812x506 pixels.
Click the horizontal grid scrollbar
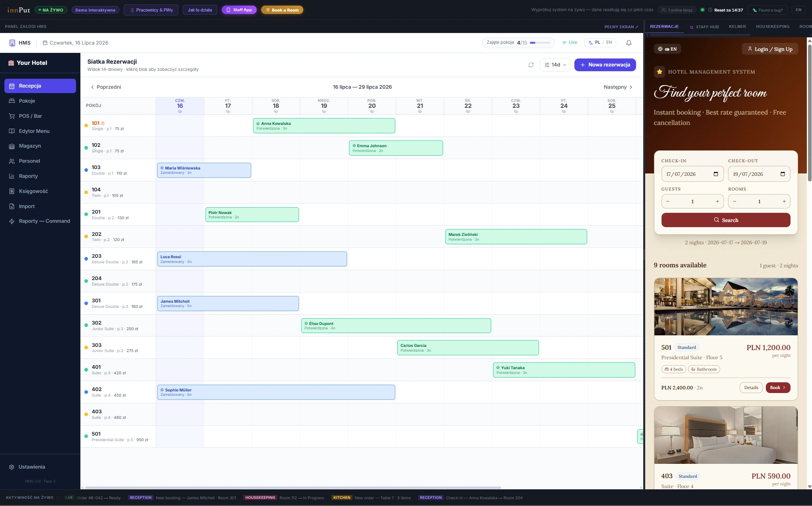[x=293, y=488]
